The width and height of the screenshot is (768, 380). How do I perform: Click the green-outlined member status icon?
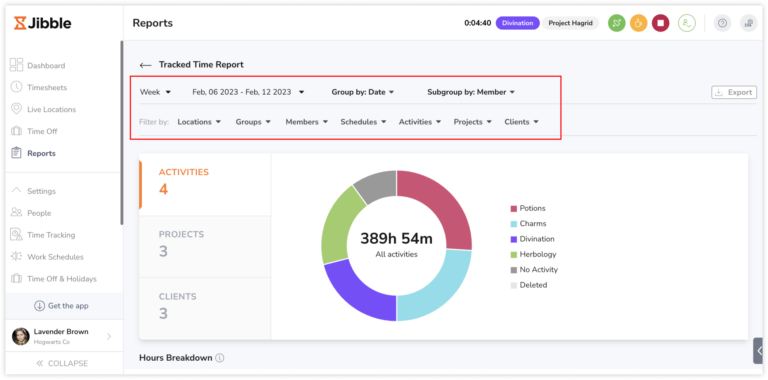[687, 23]
